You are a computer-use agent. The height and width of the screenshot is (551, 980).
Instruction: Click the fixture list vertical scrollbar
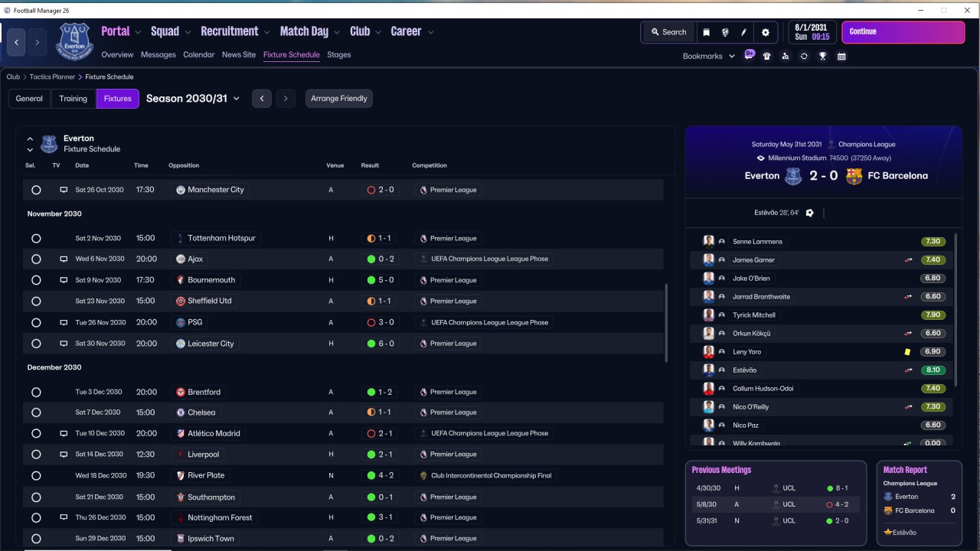coord(667,323)
